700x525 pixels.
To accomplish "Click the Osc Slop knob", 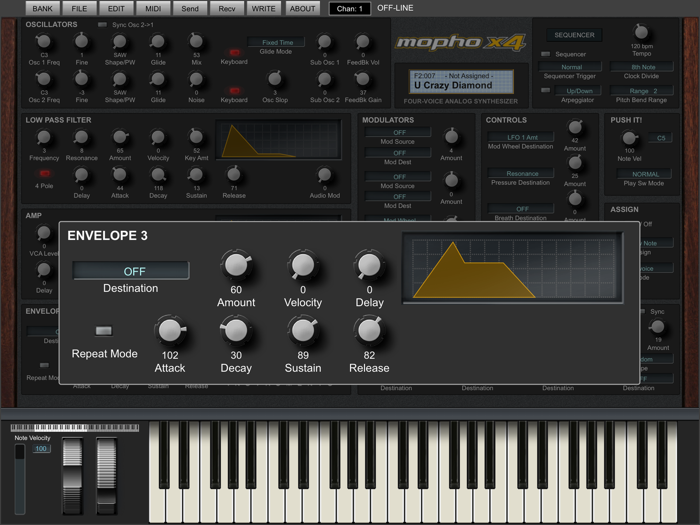I will point(275,79).
